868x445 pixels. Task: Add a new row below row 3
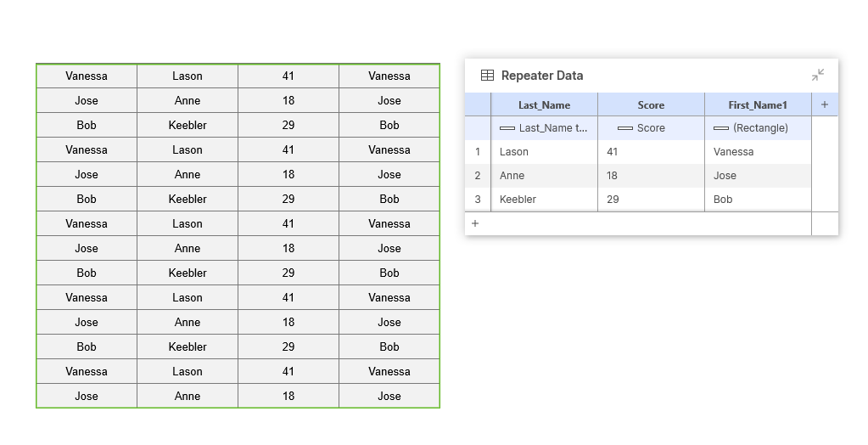tap(475, 223)
